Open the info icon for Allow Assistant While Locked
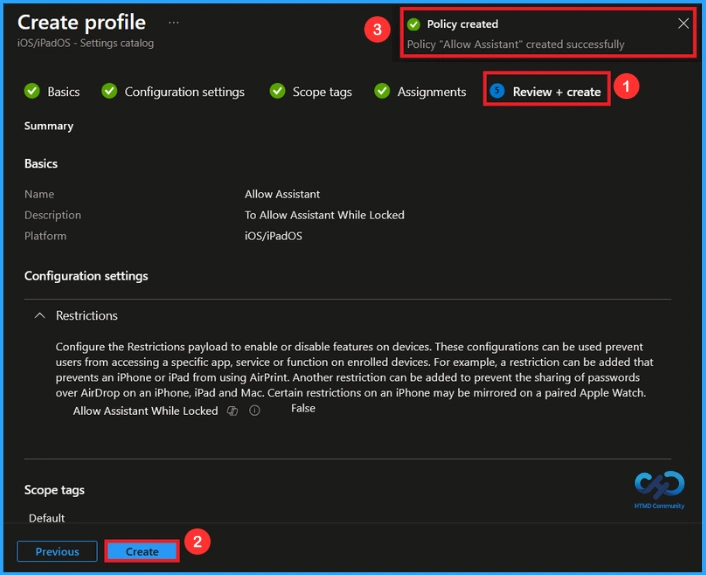The height and width of the screenshot is (575, 706). click(254, 411)
